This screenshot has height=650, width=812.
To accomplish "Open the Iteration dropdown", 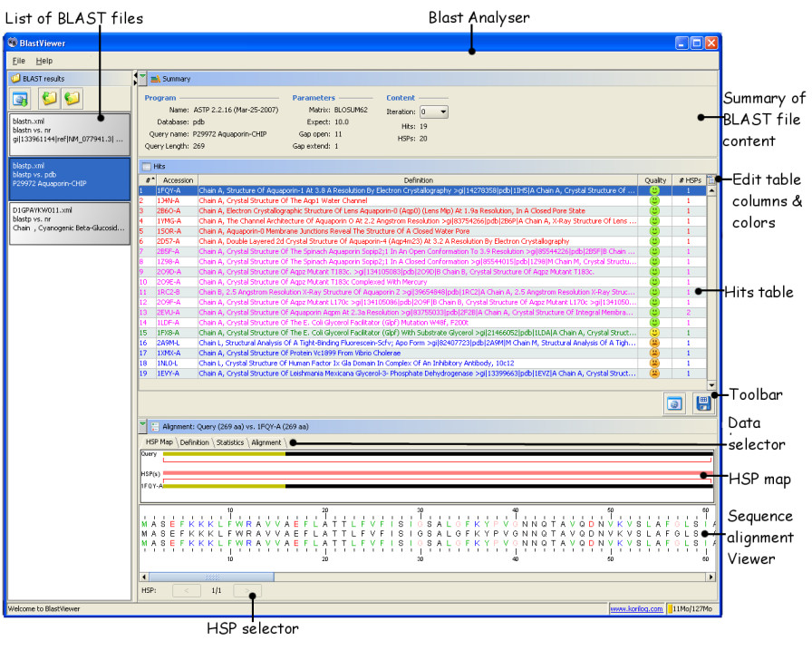I will click(x=433, y=112).
